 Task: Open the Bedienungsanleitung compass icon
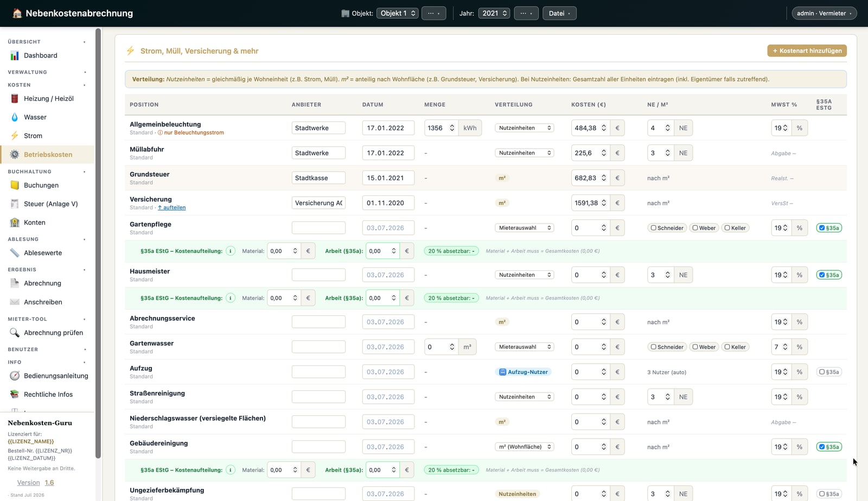pyautogui.click(x=15, y=376)
